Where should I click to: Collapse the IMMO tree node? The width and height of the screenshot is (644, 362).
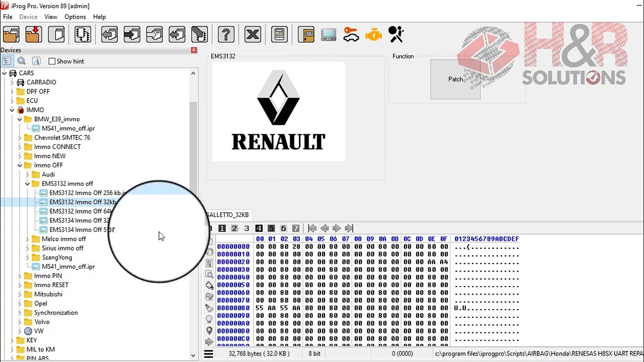[x=12, y=110]
